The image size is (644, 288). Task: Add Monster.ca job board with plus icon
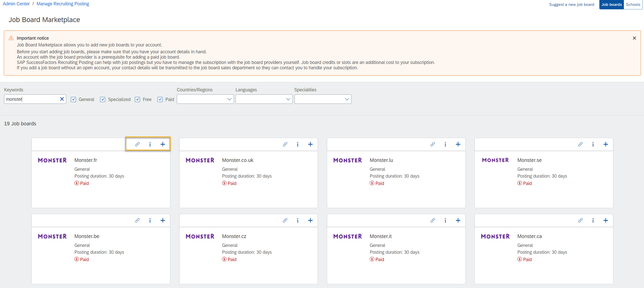click(x=606, y=220)
